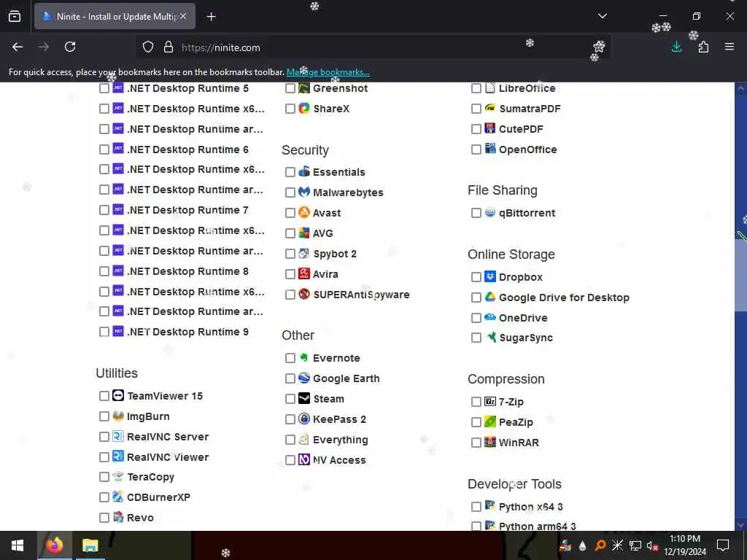Click the Malwarebytes logo icon
The height and width of the screenshot is (560, 747).
coord(304,192)
